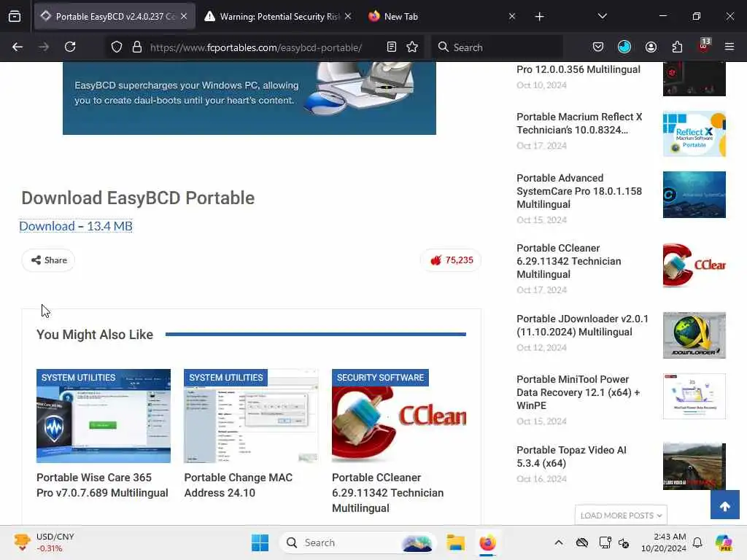Open MiniTool Power Data Recovery thumbnail
The height and width of the screenshot is (560, 747).
click(694, 396)
